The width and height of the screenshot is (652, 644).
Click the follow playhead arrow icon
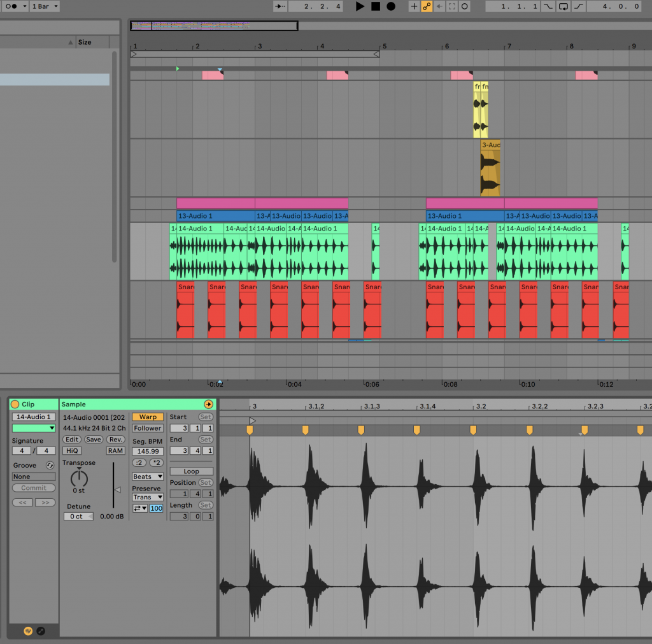[280, 7]
